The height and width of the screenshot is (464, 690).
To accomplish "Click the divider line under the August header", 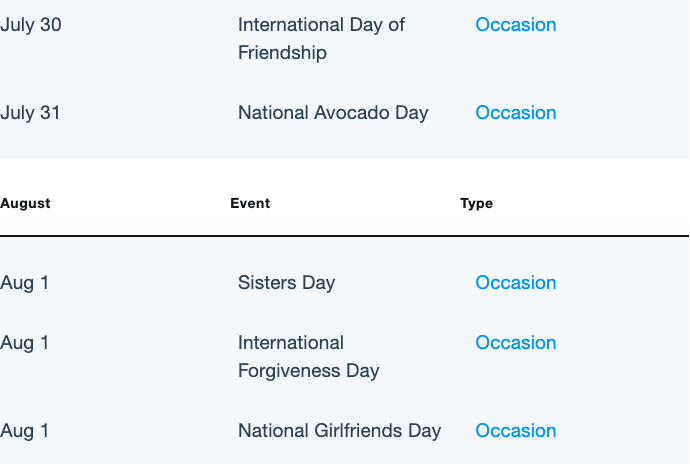I will (x=345, y=236).
